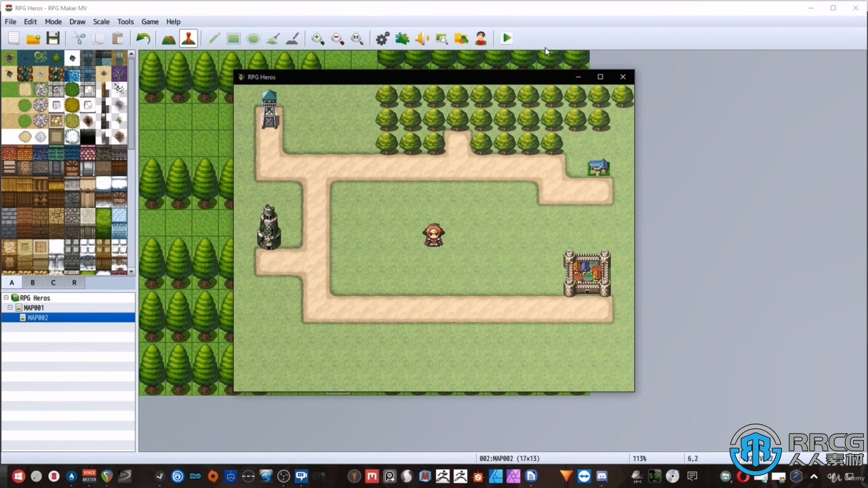This screenshot has width=868, height=488.
Task: Open the Help menu
Action: tap(174, 22)
